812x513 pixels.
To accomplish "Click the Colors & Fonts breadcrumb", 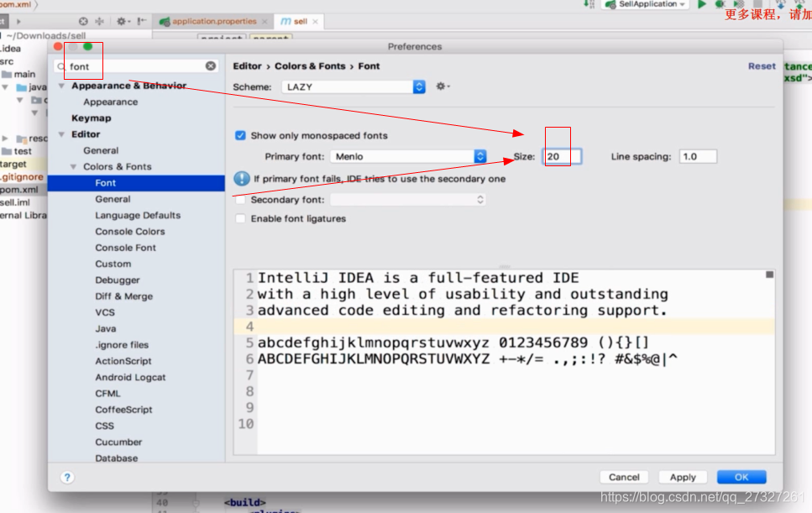I will (x=310, y=65).
